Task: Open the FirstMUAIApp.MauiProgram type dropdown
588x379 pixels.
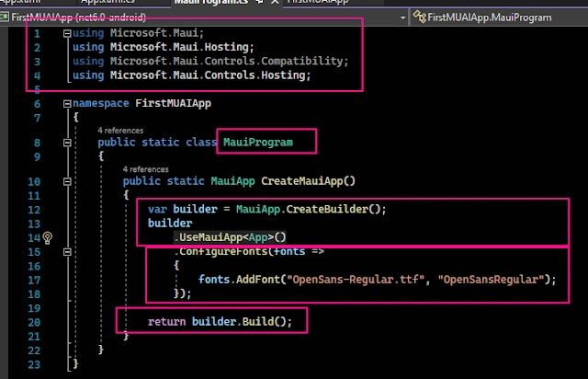Action: click(x=499, y=17)
